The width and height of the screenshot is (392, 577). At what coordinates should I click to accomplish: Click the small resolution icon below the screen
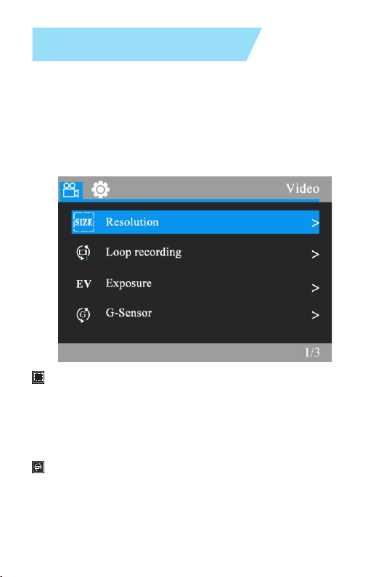coord(38,377)
